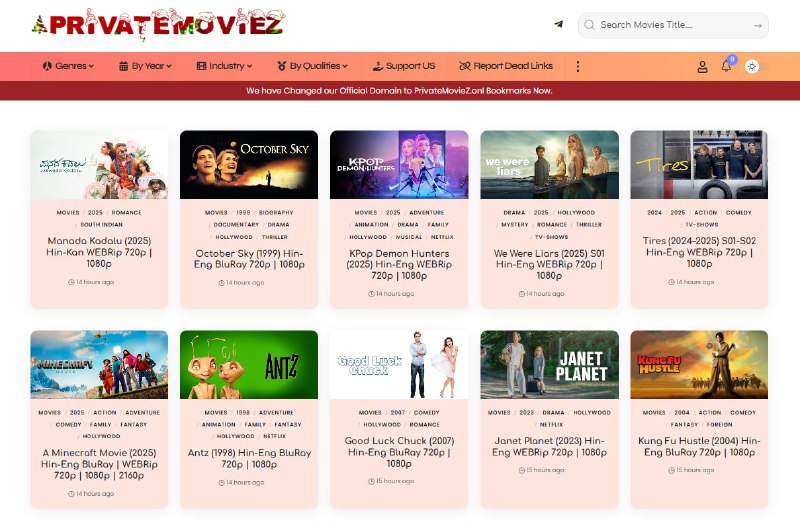The width and height of the screenshot is (800, 521).
Task: Expand the Industry dropdown
Action: [x=224, y=66]
